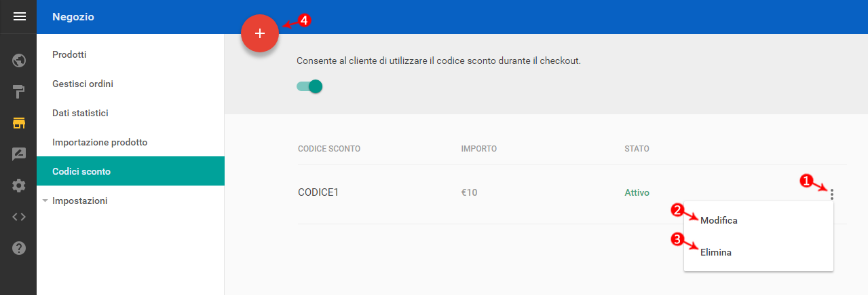Go to Prodotti section
The width and height of the screenshot is (868, 295).
69,54
